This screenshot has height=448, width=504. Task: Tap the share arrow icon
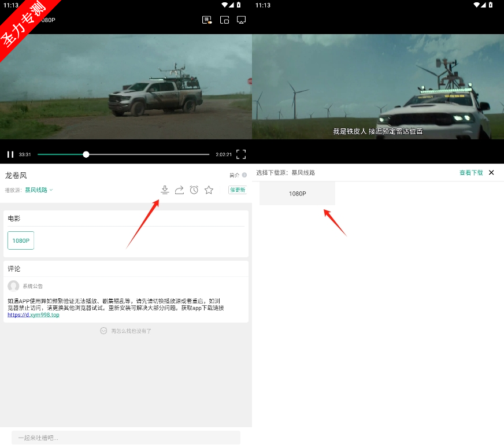coord(179,190)
